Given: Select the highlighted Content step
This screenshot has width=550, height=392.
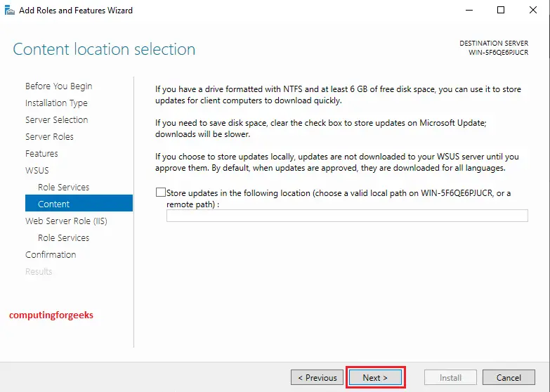Looking at the screenshot, I should tap(79, 203).
